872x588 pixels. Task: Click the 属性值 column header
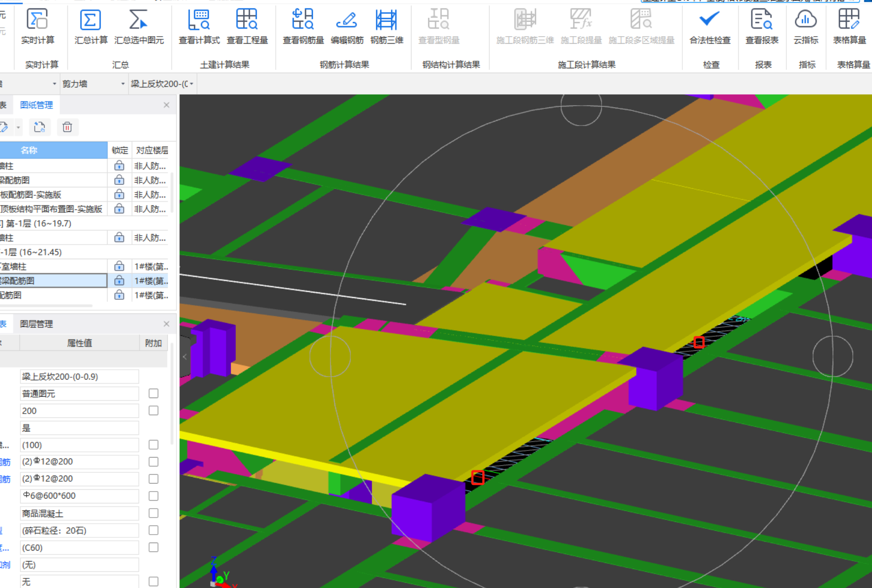(x=79, y=343)
